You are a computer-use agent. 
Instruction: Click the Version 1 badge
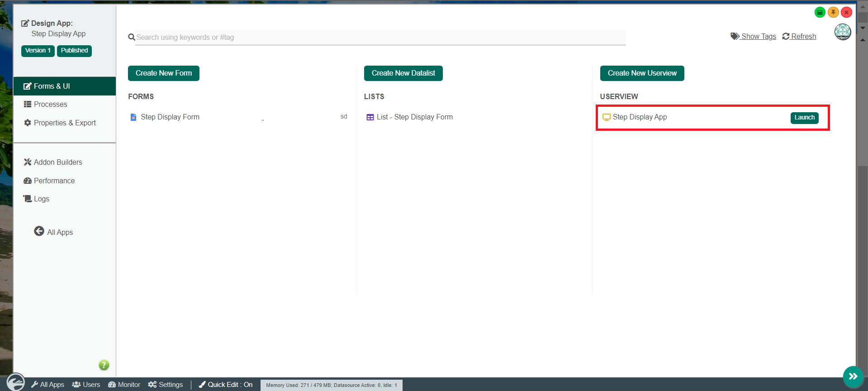coord(38,51)
